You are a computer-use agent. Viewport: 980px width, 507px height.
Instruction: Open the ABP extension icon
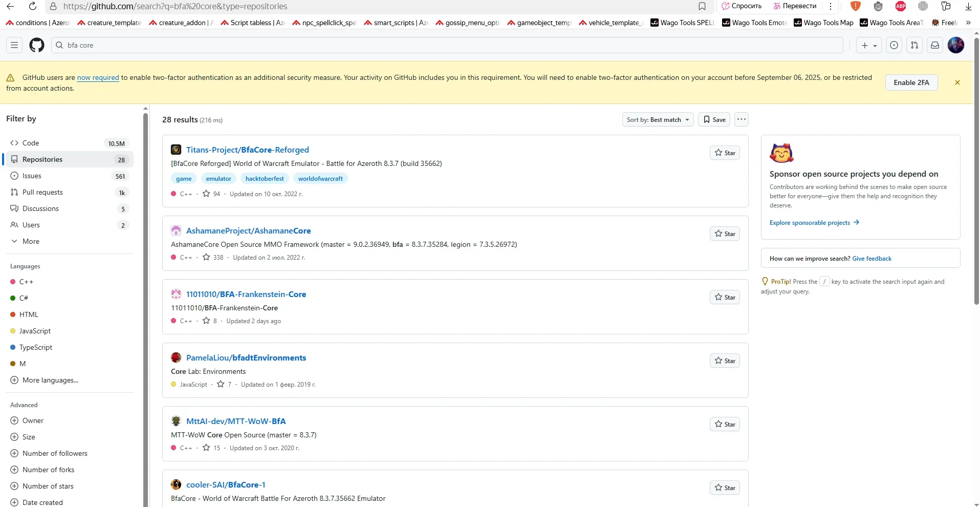pos(901,6)
